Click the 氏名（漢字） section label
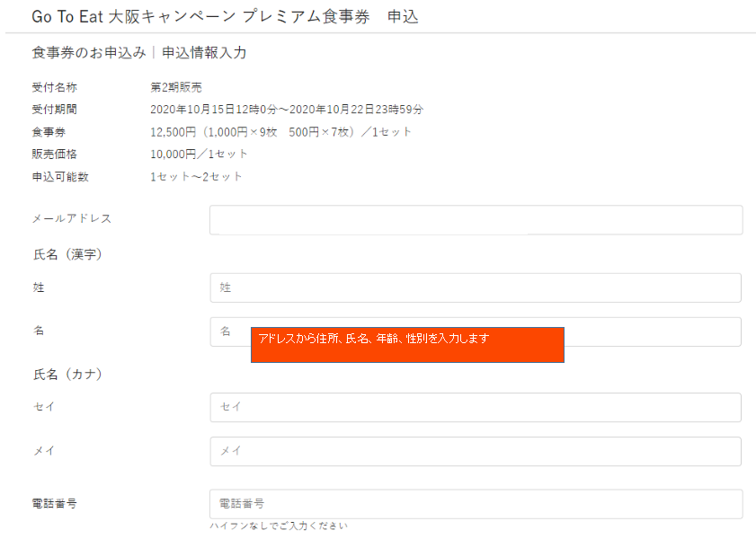This screenshot has height=539, width=756. [x=67, y=254]
